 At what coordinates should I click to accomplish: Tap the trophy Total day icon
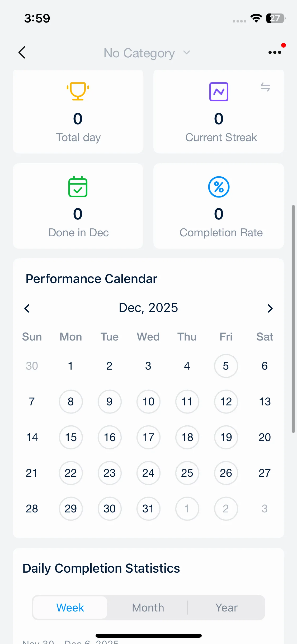click(78, 91)
